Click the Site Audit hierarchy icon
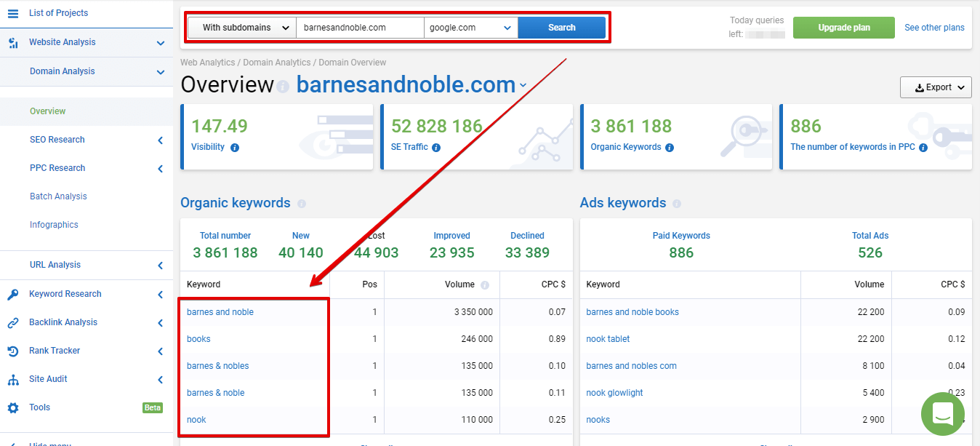980x446 pixels. 13,380
